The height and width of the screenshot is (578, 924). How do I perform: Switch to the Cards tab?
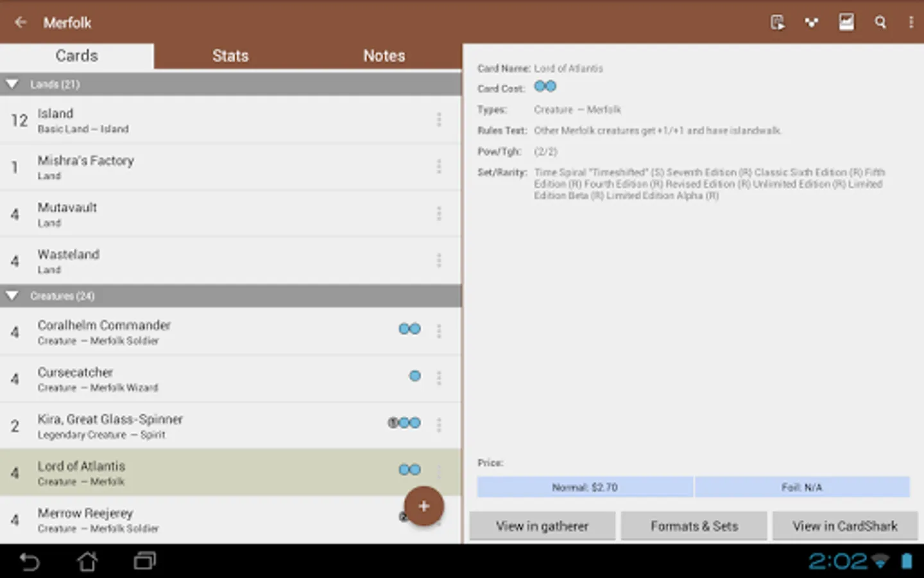[77, 56]
